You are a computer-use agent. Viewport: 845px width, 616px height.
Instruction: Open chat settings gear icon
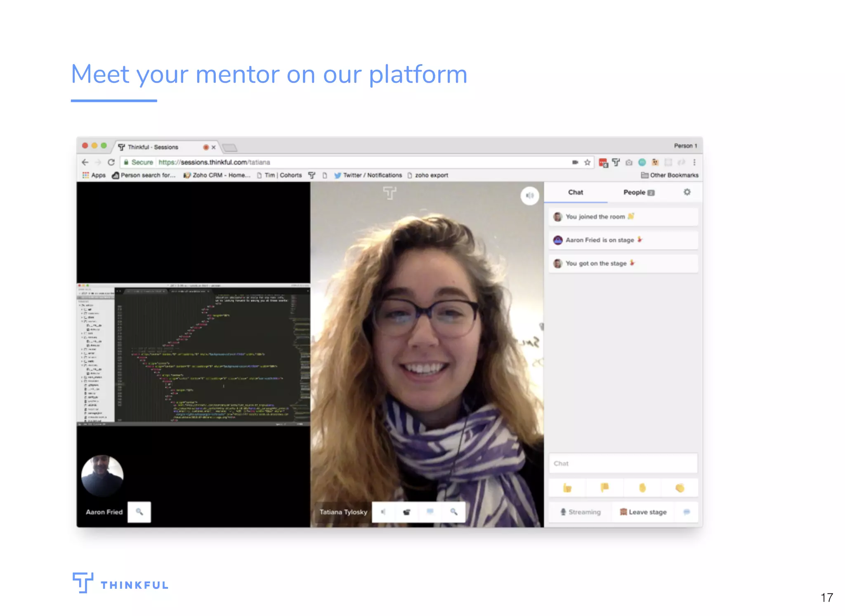[687, 192]
